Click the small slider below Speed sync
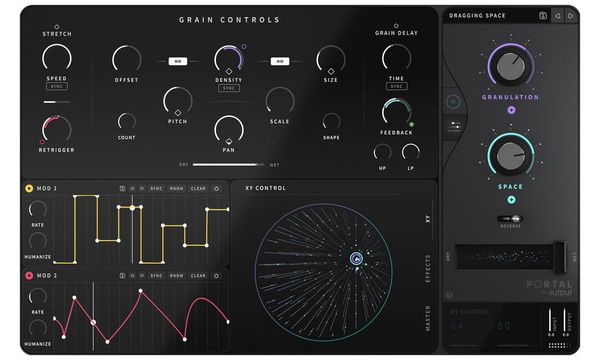 [x=57, y=102]
